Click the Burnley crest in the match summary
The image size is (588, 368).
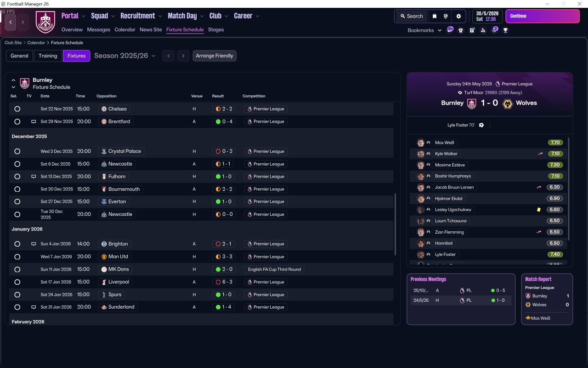coord(471,103)
